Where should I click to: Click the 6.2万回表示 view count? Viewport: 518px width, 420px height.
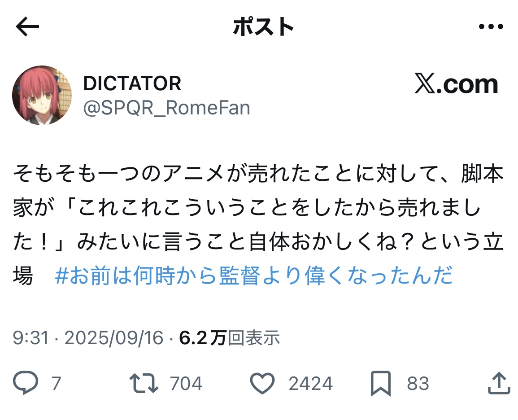pos(229,338)
